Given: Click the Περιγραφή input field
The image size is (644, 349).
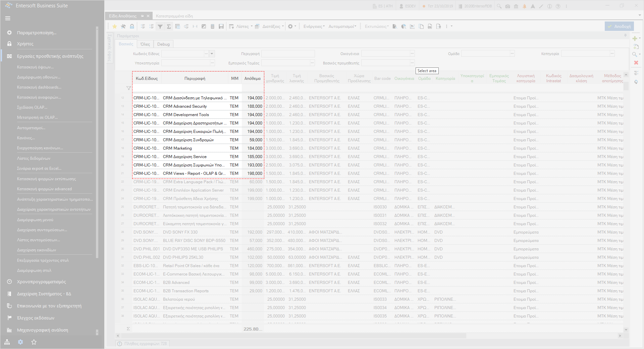Looking at the screenshot, I should coord(288,54).
